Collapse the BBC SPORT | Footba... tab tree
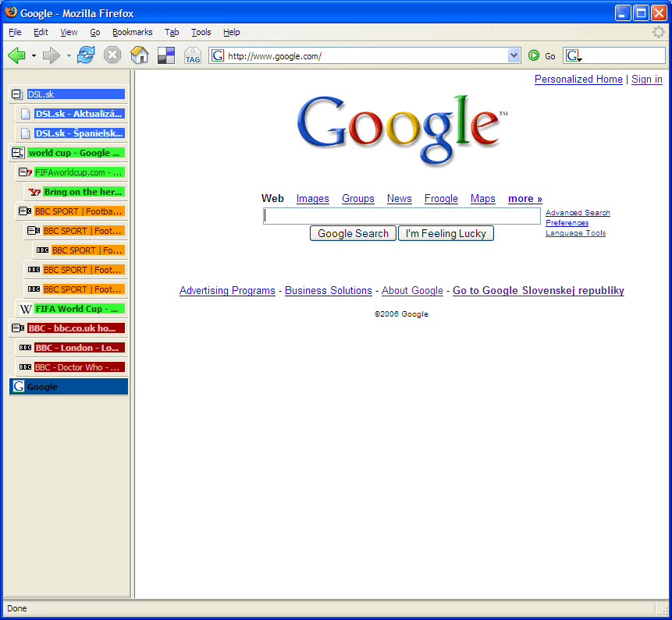 click(25, 211)
